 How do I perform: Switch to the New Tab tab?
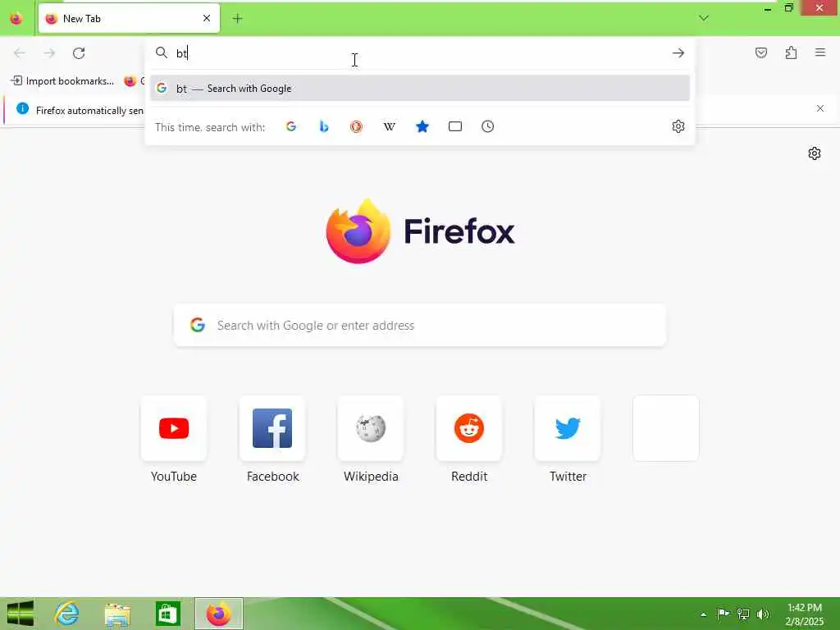(129, 19)
